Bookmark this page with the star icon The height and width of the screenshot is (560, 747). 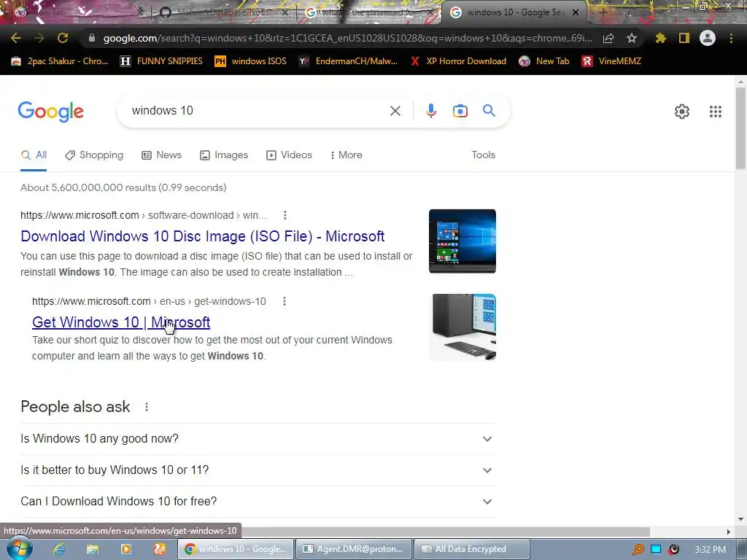631,38
